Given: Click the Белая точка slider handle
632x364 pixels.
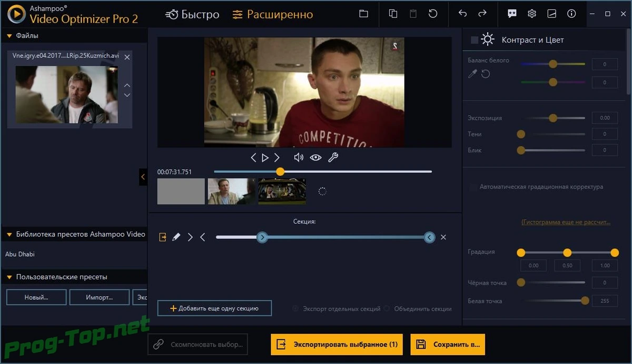Looking at the screenshot, I should point(585,301).
